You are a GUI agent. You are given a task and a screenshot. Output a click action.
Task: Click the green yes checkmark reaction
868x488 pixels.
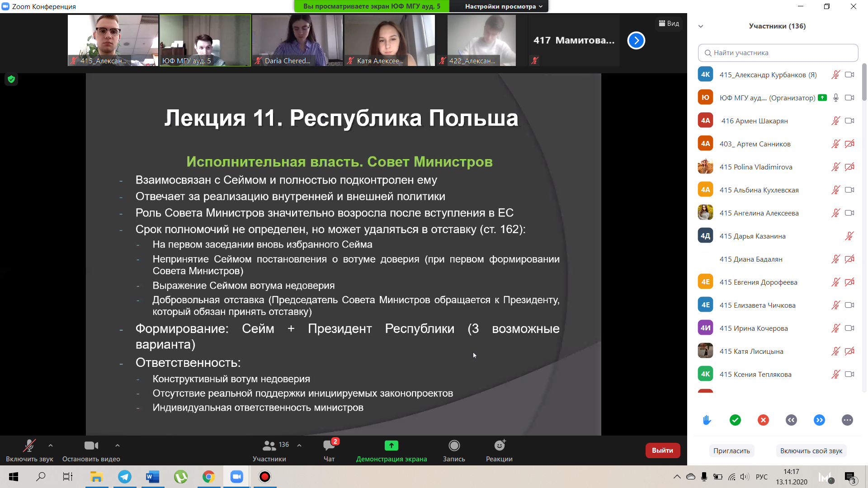point(735,420)
